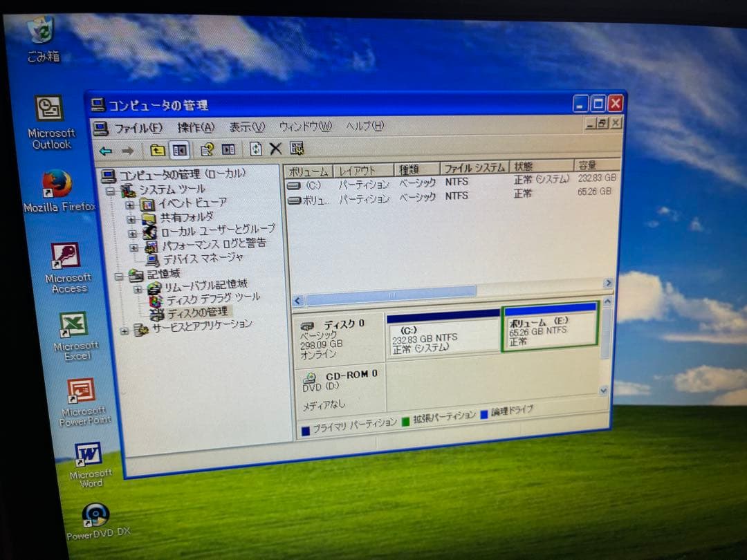Toggle the console tree pane visibility

tap(178, 149)
